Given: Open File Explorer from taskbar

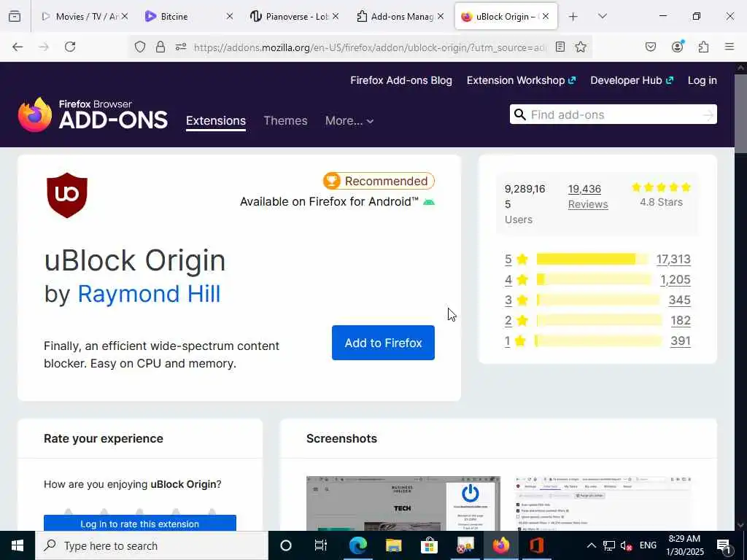Looking at the screenshot, I should tap(393, 545).
